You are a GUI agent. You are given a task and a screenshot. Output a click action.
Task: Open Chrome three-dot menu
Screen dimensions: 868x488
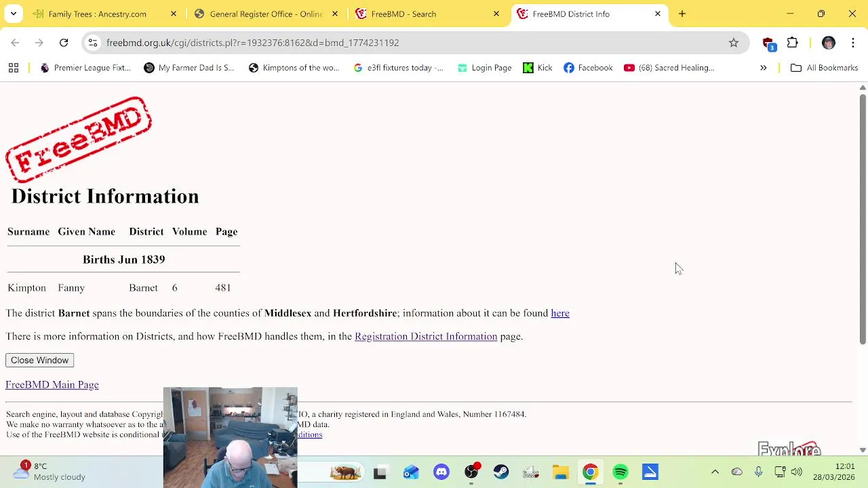point(853,43)
